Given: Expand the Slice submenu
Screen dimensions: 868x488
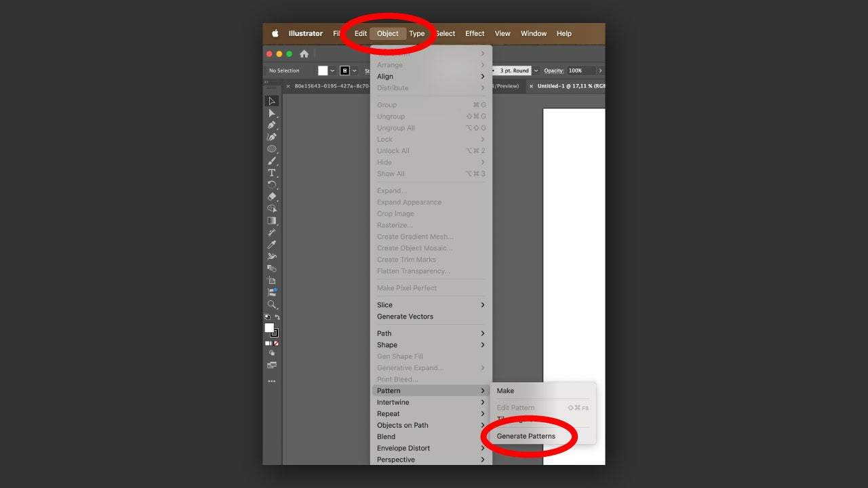Looking at the screenshot, I should pyautogui.click(x=431, y=305).
